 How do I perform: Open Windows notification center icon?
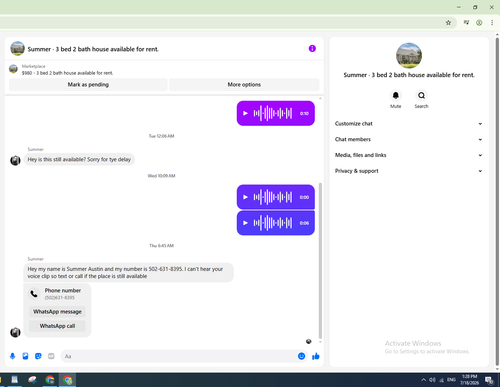tap(489, 380)
